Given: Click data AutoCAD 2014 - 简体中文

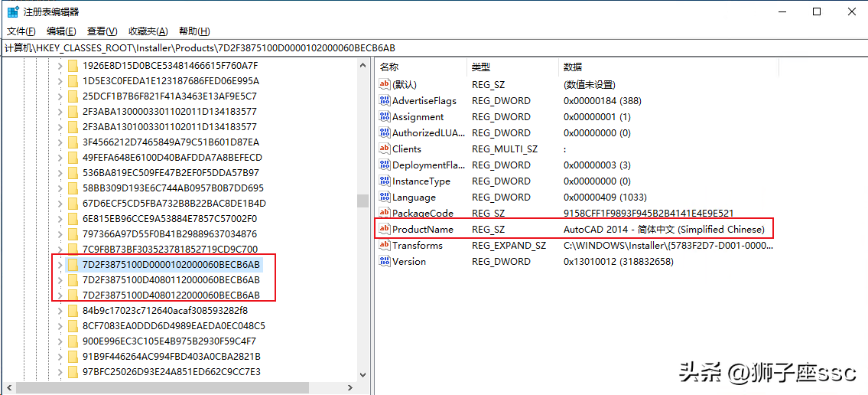Looking at the screenshot, I should (664, 229).
